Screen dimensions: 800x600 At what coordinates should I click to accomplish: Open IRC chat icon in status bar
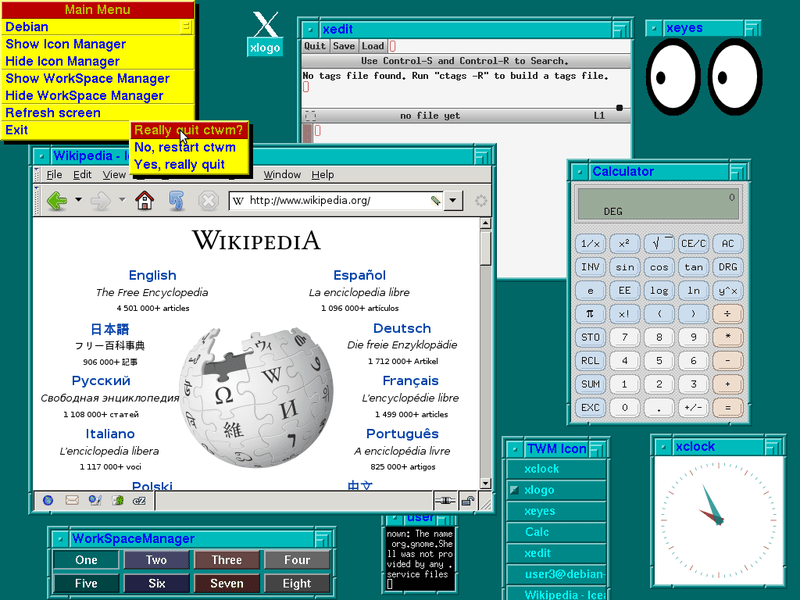click(139, 501)
